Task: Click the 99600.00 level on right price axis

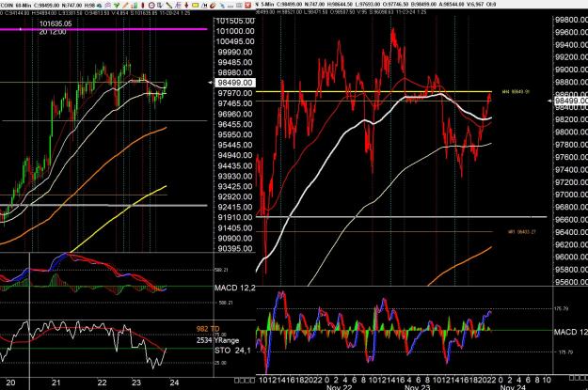Action: [571, 32]
